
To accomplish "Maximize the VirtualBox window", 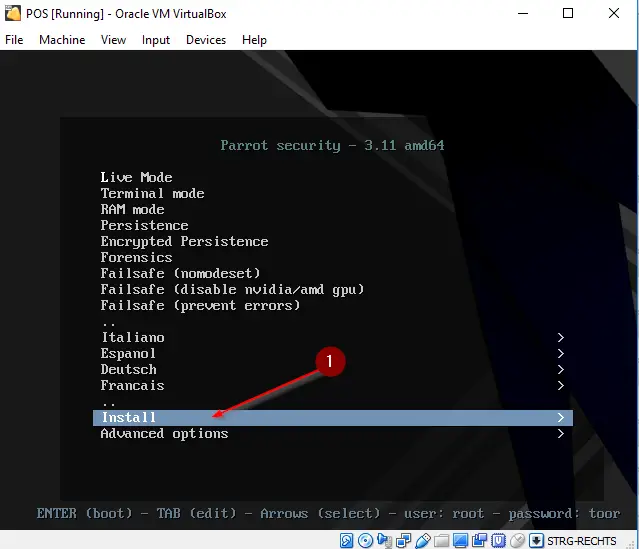I will (568, 13).
